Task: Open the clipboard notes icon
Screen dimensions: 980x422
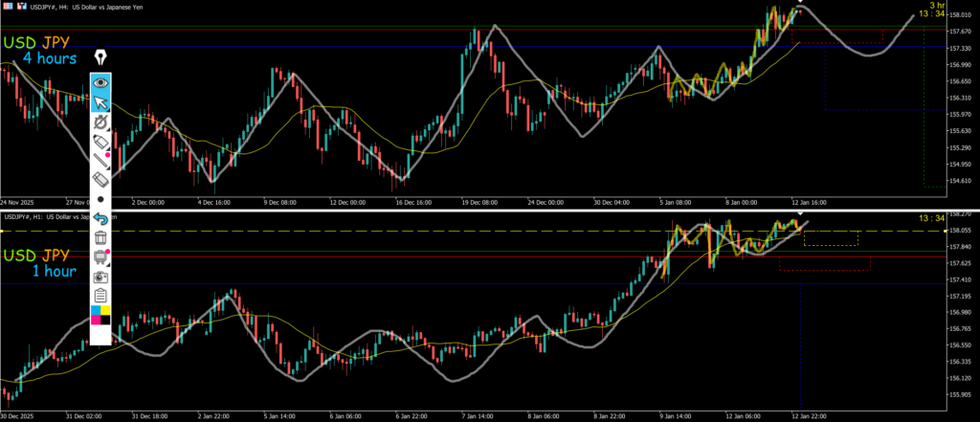Action: pos(100,295)
